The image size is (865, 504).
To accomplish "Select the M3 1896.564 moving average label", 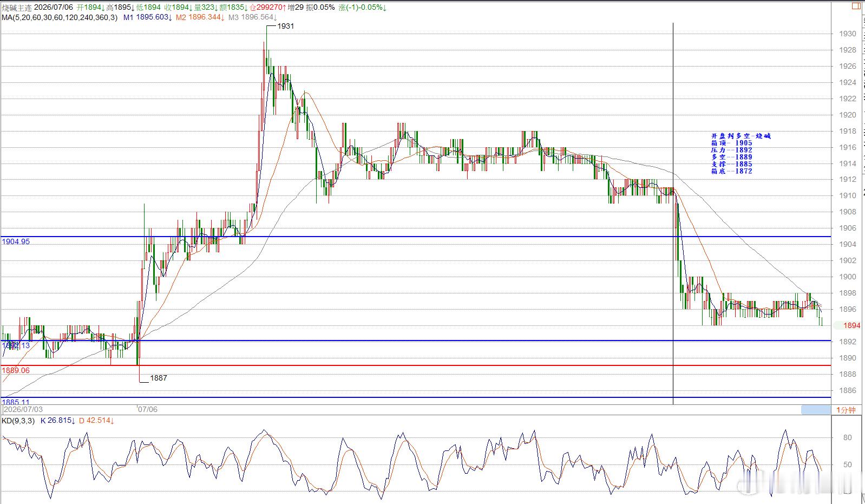I will click(253, 17).
